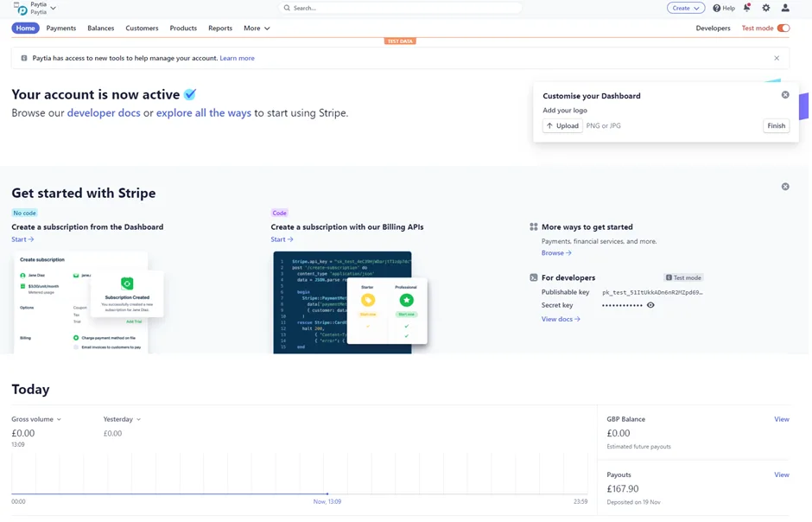Screen dimensions: 812x522
Task: View the Payouts details
Action: tap(782, 474)
